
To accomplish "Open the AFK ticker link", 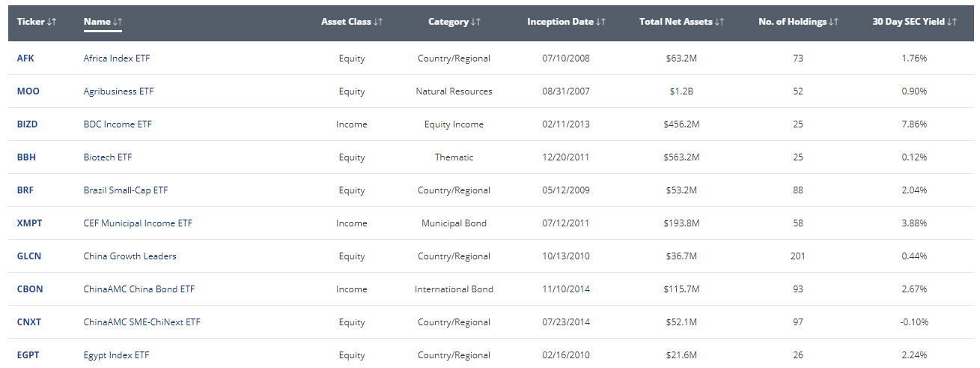I will pyautogui.click(x=25, y=58).
